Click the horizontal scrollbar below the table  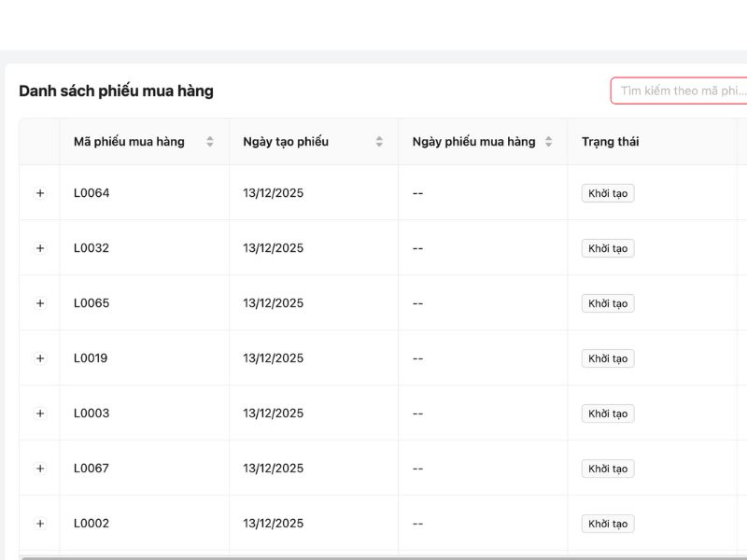point(373,557)
